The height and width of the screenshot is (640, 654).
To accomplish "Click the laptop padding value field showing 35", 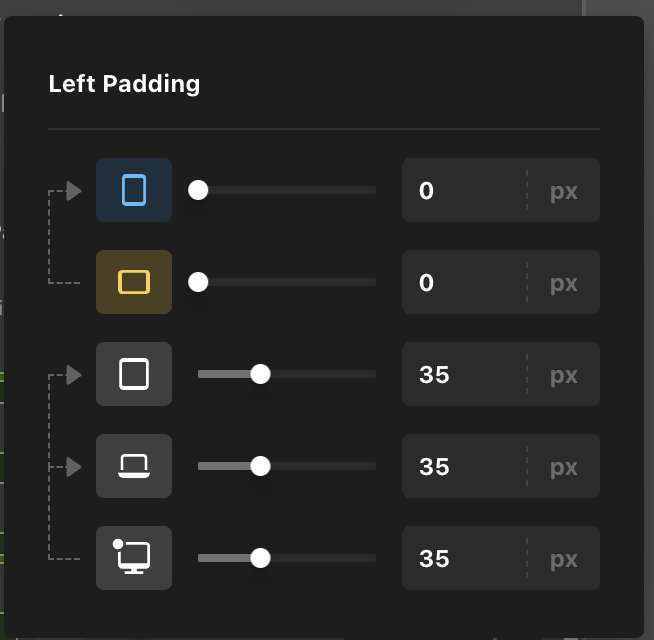I will [462, 466].
